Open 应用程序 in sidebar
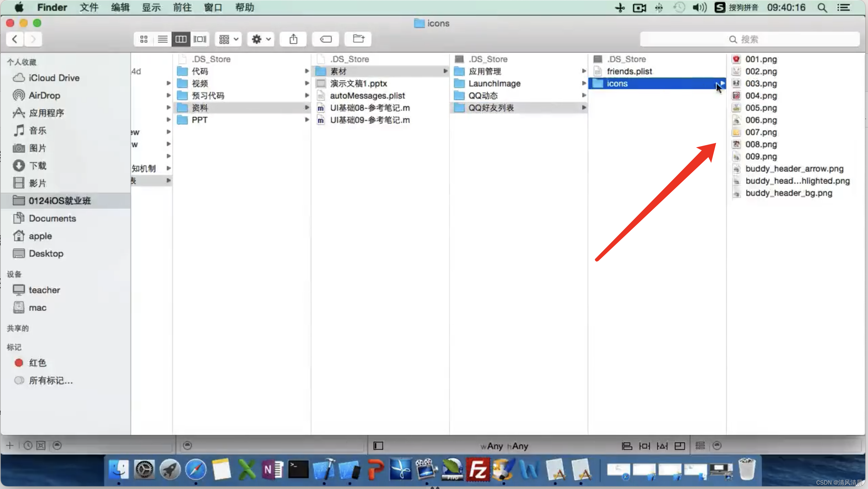 [66, 113]
